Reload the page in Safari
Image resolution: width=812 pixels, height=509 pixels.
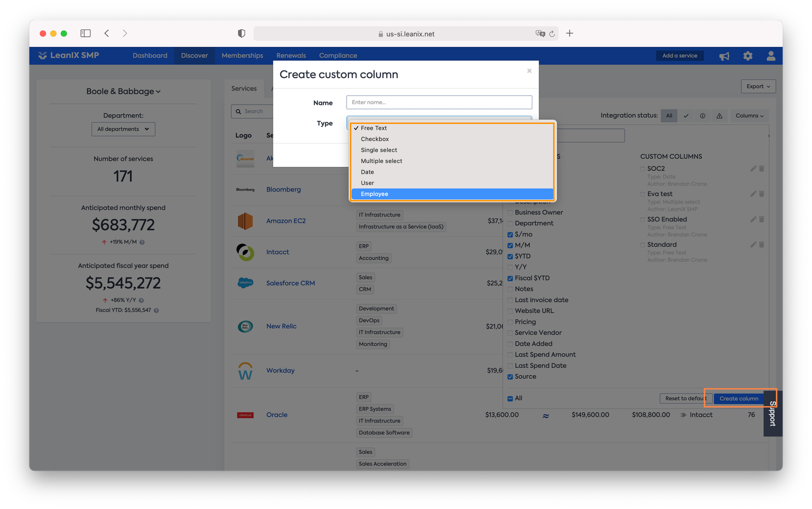[x=552, y=34]
